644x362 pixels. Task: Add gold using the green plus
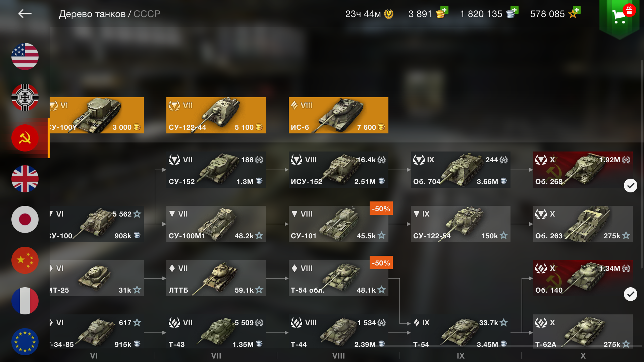[444, 10]
